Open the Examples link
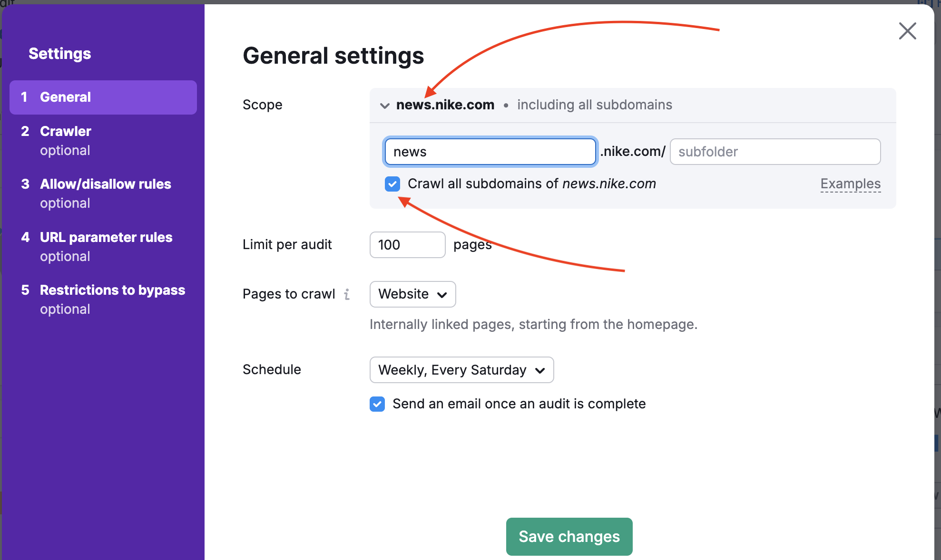941x560 pixels. coord(850,183)
